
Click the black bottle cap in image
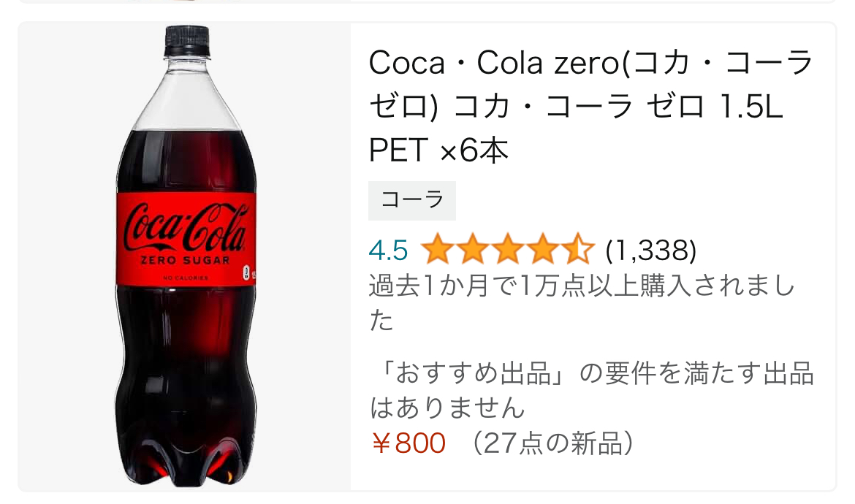pos(187,39)
